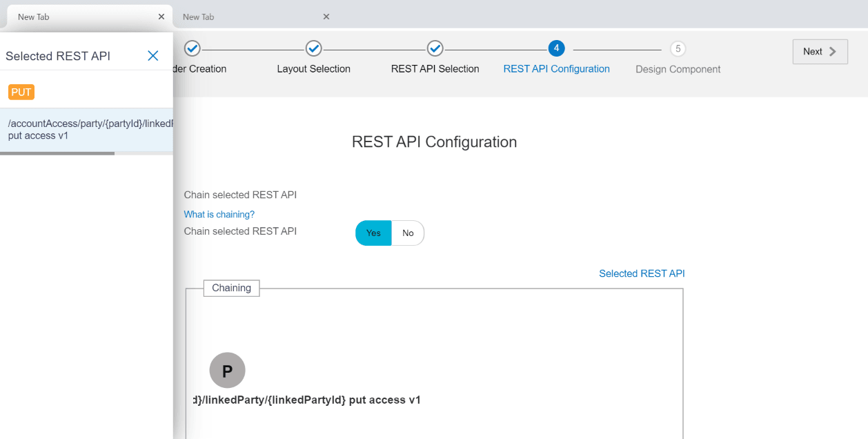The width and height of the screenshot is (868, 439).
Task: Select the step 5 circle in stepper
Action: click(678, 48)
